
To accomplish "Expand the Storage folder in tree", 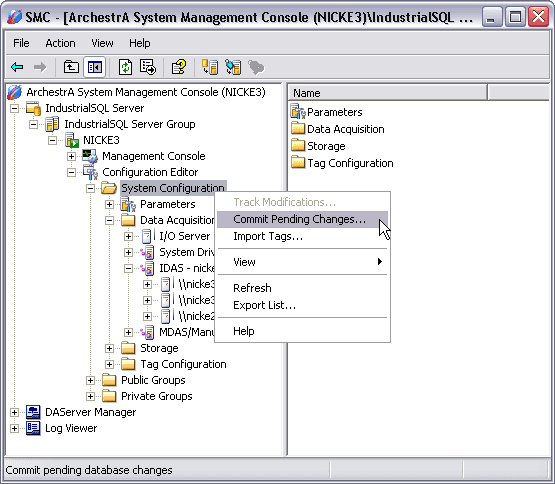I will pyautogui.click(x=109, y=348).
